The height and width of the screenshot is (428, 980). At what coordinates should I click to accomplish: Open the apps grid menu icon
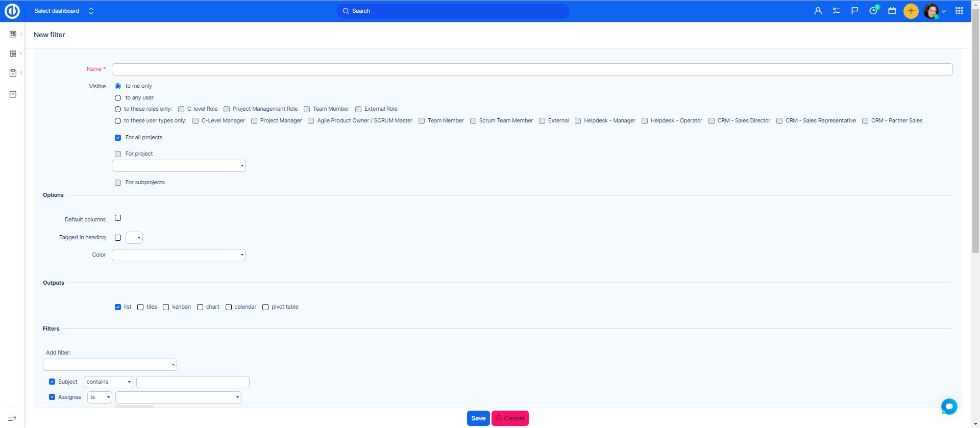coord(959,11)
